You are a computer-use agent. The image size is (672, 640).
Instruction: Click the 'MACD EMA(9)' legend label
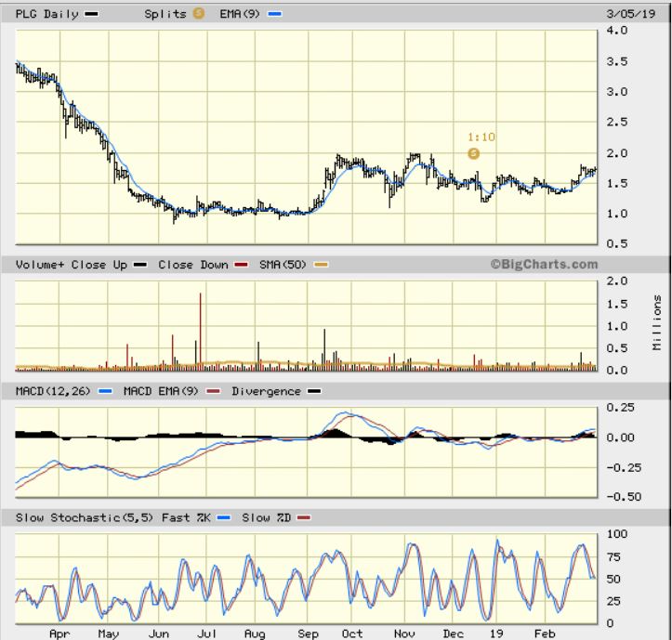tap(161, 391)
